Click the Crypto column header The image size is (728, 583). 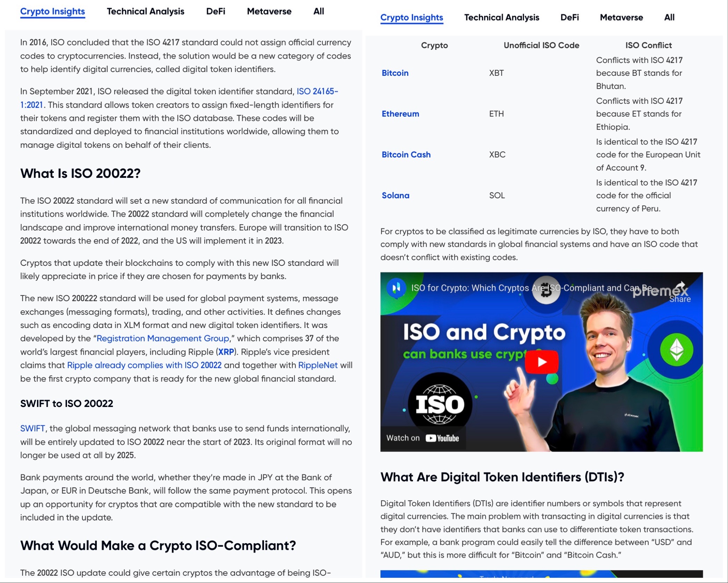tap(434, 45)
